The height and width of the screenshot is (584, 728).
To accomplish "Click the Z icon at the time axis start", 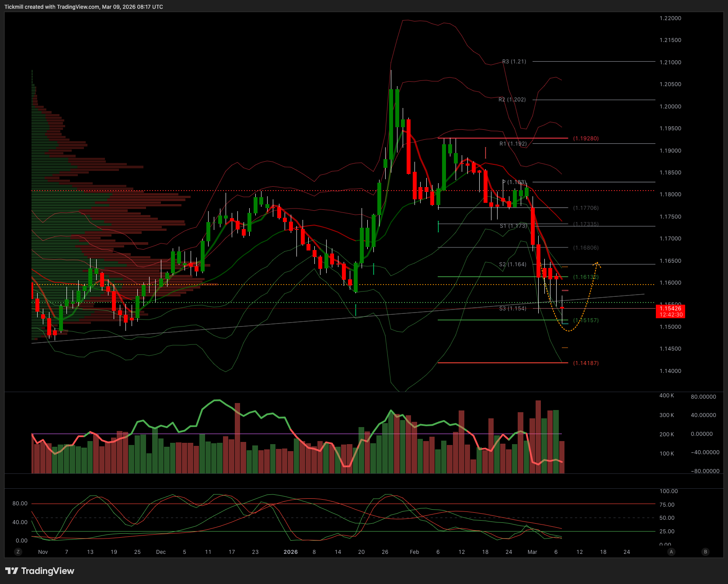I will click(x=18, y=552).
